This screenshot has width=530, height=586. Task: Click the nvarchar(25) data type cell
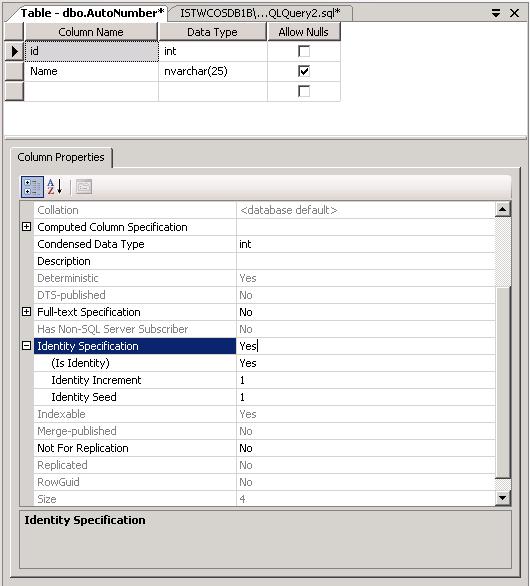click(213, 71)
